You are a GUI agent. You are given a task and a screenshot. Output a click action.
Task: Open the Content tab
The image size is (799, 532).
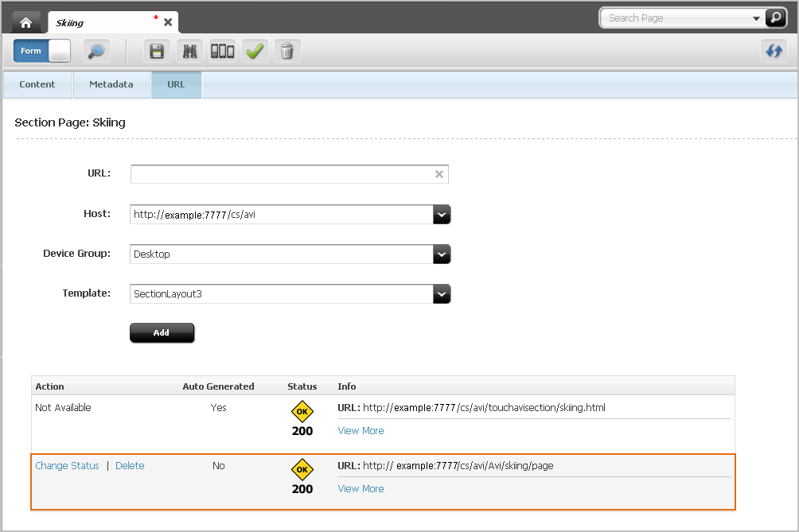point(37,84)
